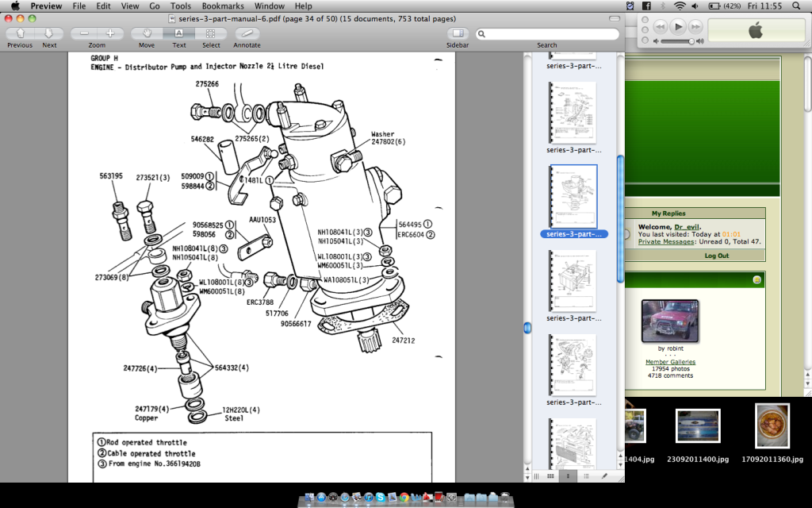Zoom in with the plus button

pyautogui.click(x=109, y=33)
